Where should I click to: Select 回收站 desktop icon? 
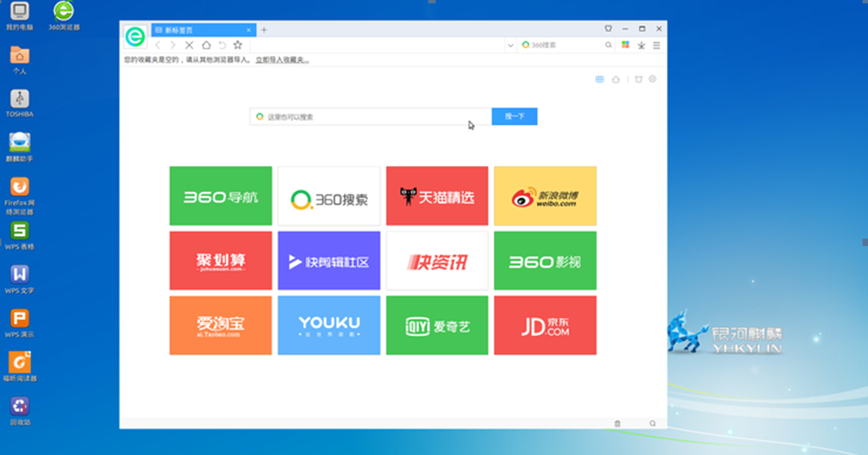click(19, 411)
